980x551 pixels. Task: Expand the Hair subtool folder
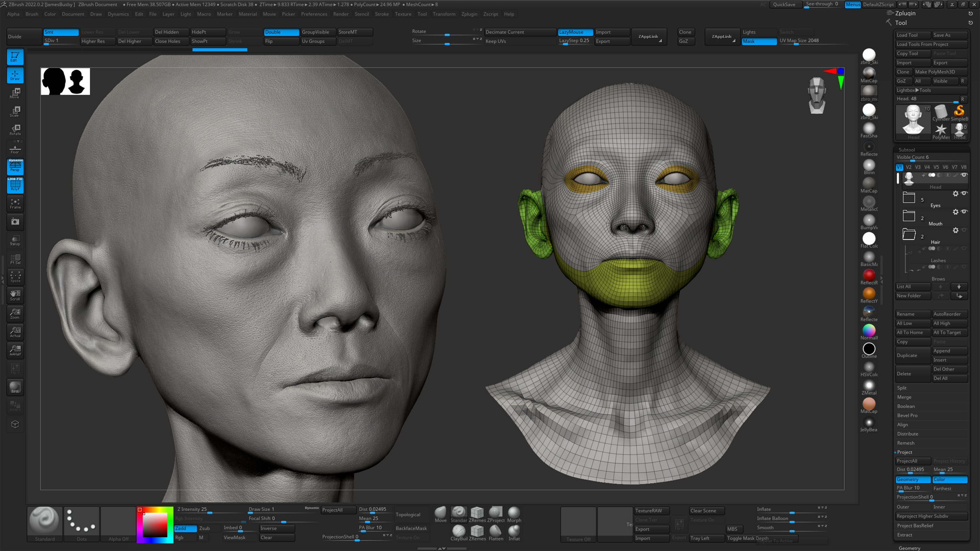[x=909, y=234]
